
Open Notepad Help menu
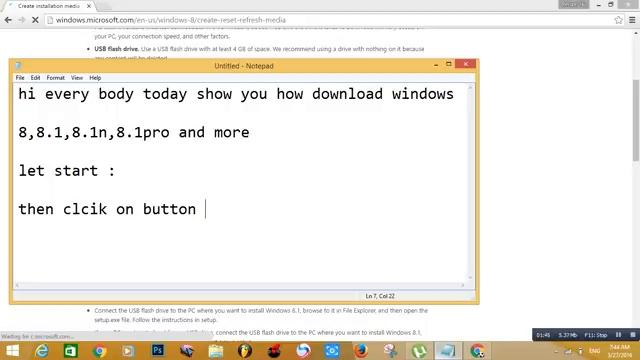coord(95,78)
